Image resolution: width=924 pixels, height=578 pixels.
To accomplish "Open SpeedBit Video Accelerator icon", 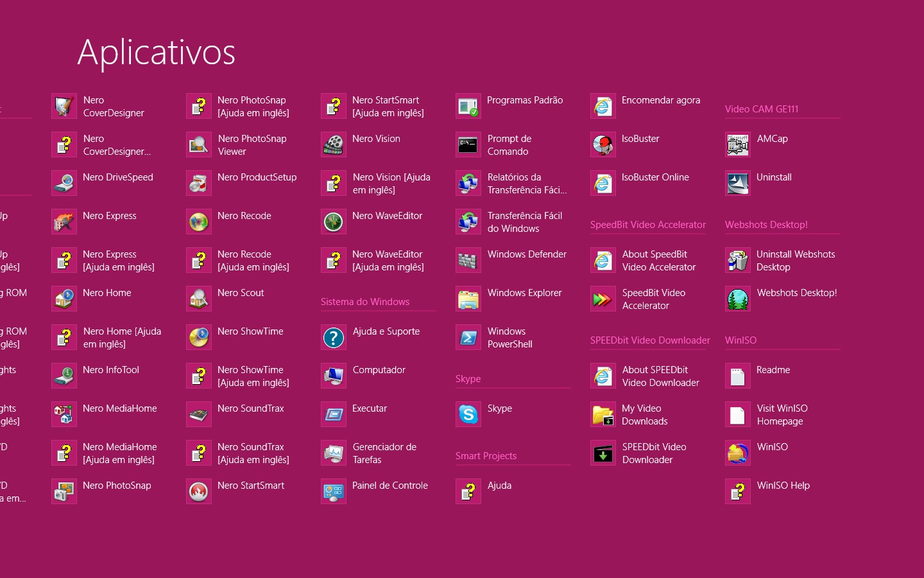I will (x=603, y=299).
